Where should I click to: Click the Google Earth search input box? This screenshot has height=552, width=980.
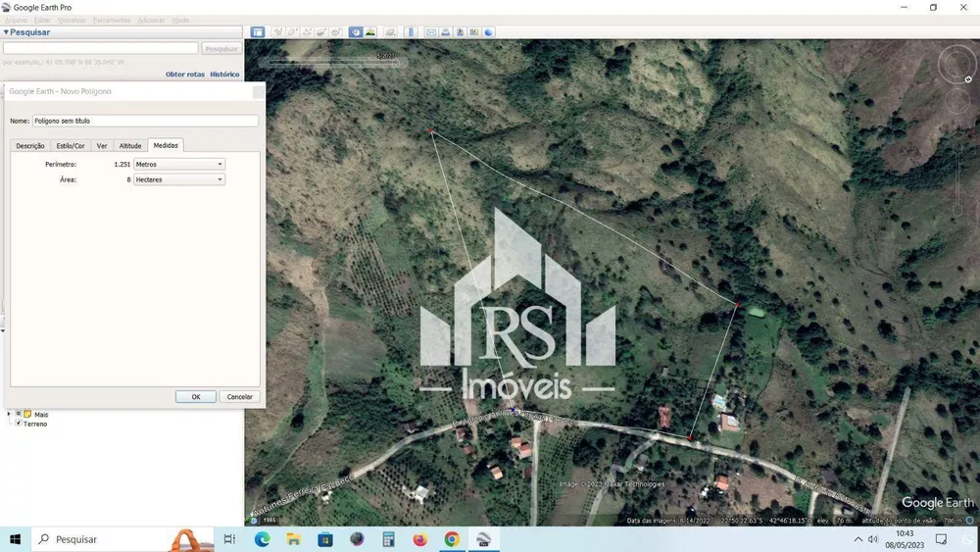[101, 48]
